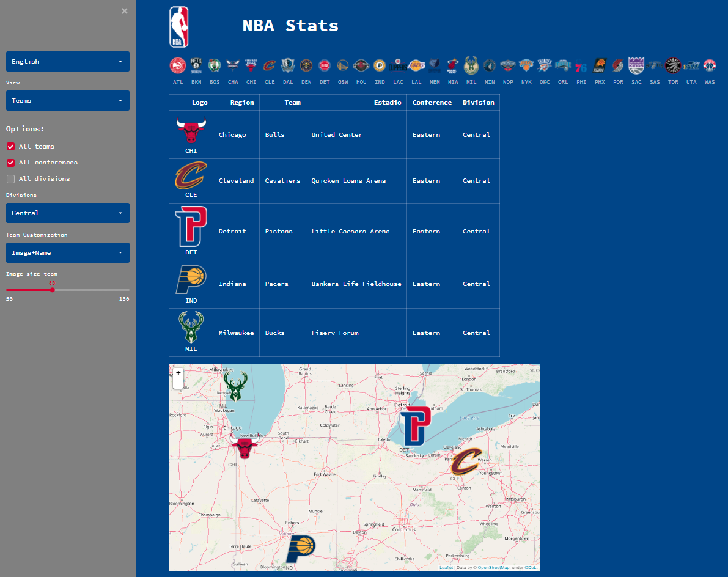Uncheck the All teams checkbox
Screen dimensions: 728x577
(x=10, y=147)
